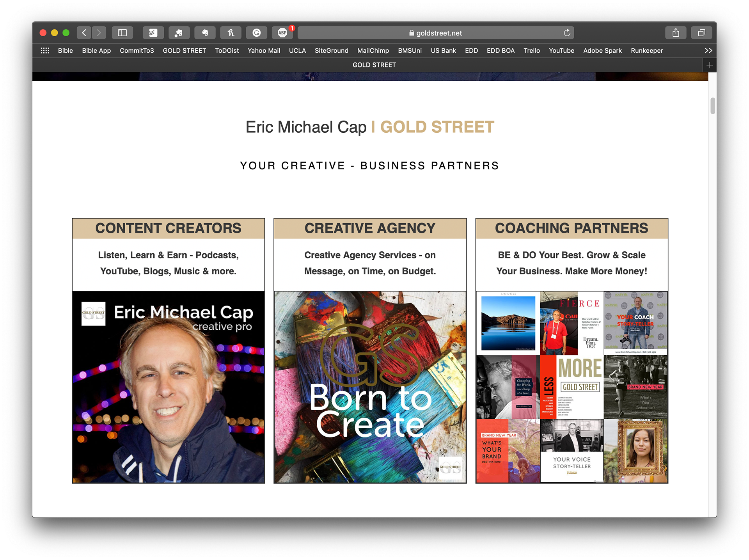This screenshot has height=560, width=749.
Task: Click the Gold Street logo on portrait image
Action: [x=93, y=313]
